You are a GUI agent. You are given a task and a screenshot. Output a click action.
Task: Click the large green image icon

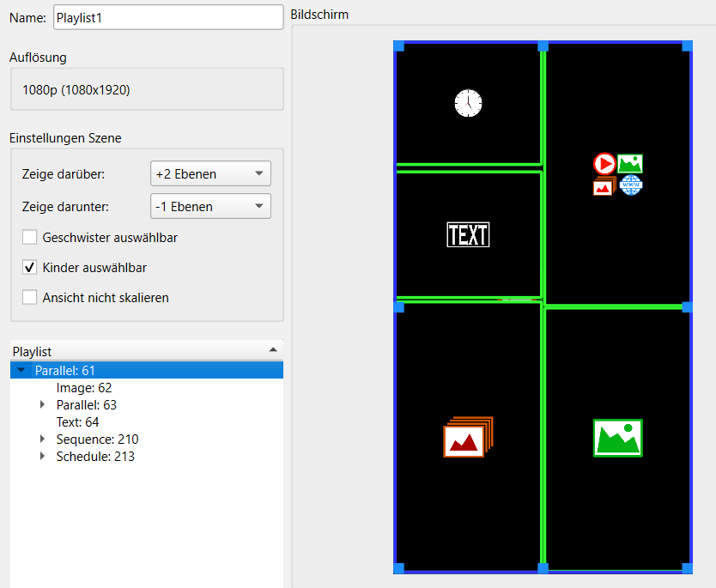617,438
